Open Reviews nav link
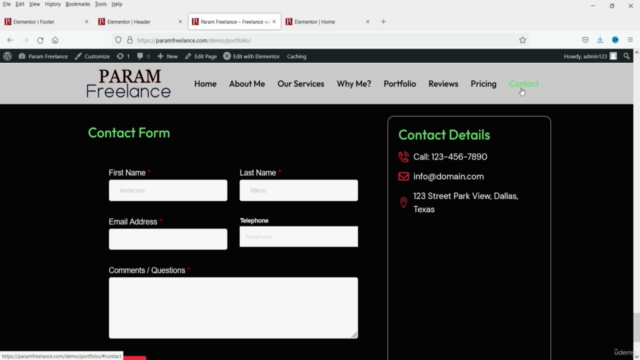Screen dimensions: 640x360 [x=443, y=84]
